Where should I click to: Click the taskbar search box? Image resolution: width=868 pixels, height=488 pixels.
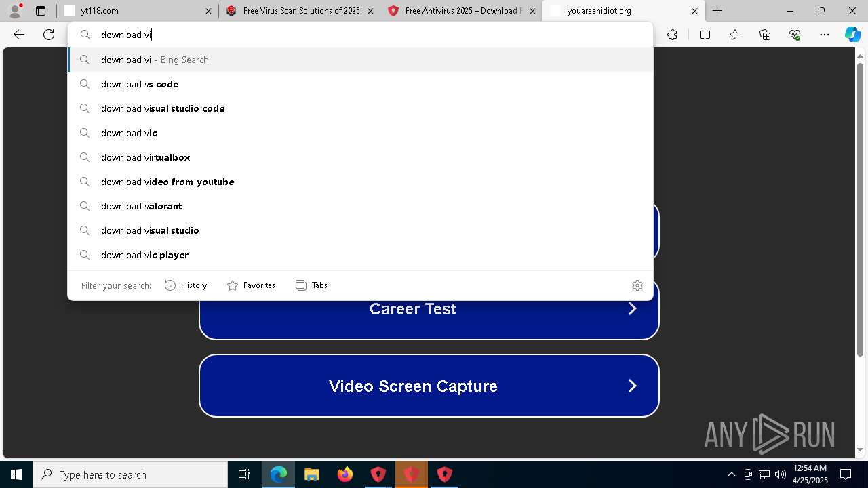pos(130,474)
